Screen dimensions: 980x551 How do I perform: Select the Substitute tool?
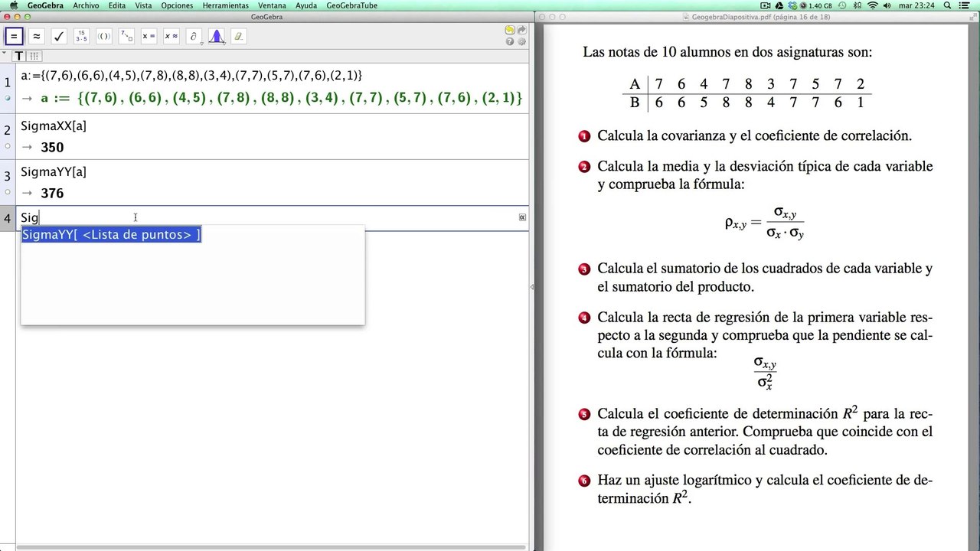click(x=126, y=36)
